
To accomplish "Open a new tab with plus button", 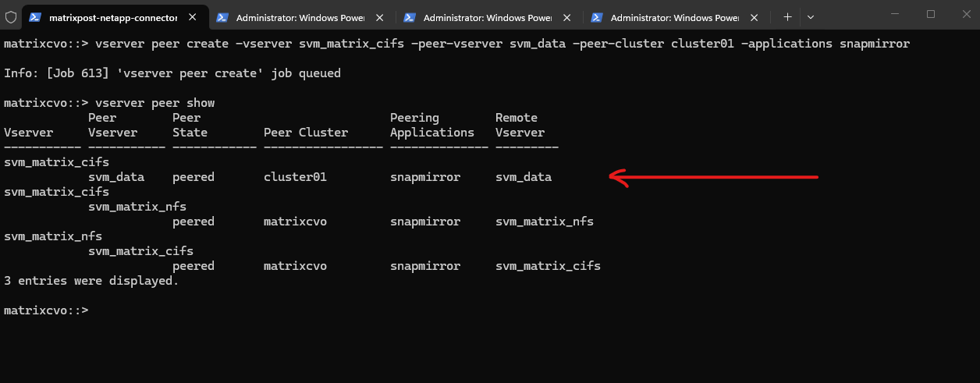I will 787,16.
